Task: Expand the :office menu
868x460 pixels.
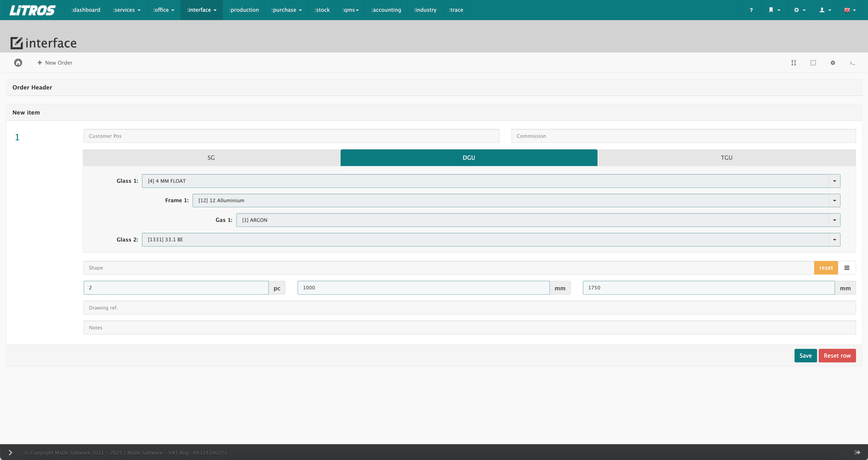Action: [x=164, y=10]
